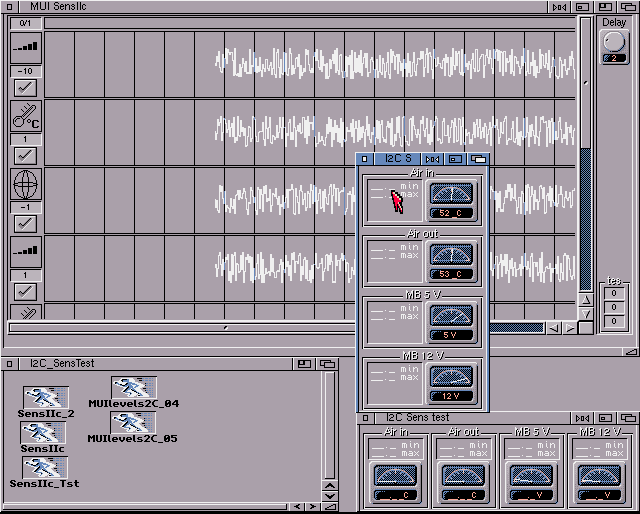
Task: Click the globe channel icon
Action: (x=26, y=184)
